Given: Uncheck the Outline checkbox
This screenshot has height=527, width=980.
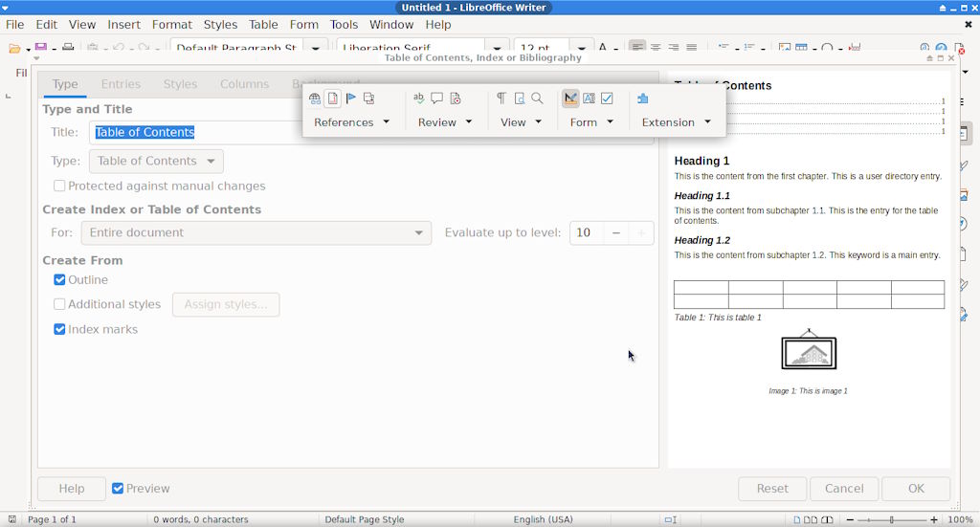Looking at the screenshot, I should coord(59,280).
